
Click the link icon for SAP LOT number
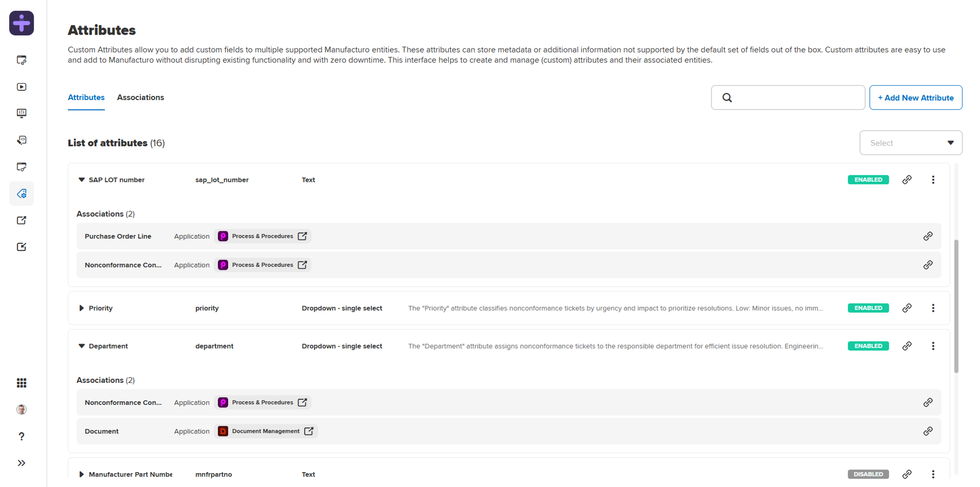(906, 180)
